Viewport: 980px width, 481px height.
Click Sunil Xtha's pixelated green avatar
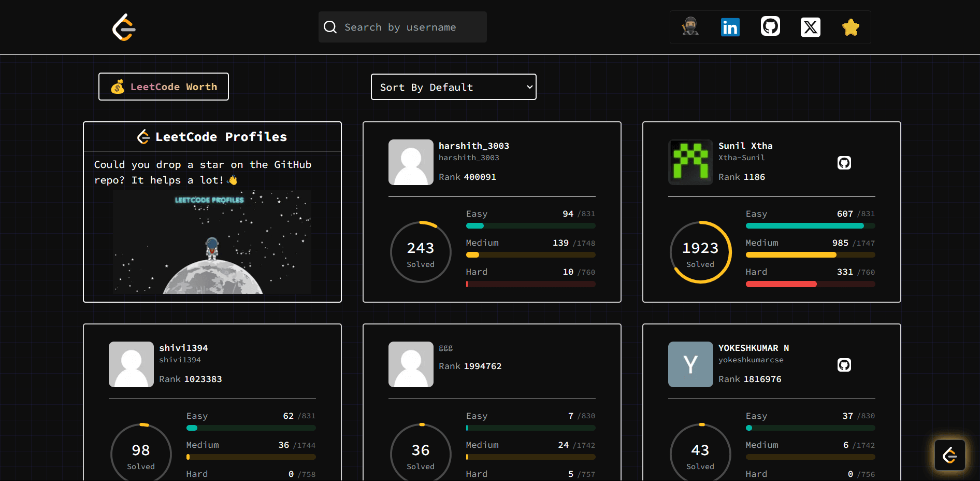690,162
